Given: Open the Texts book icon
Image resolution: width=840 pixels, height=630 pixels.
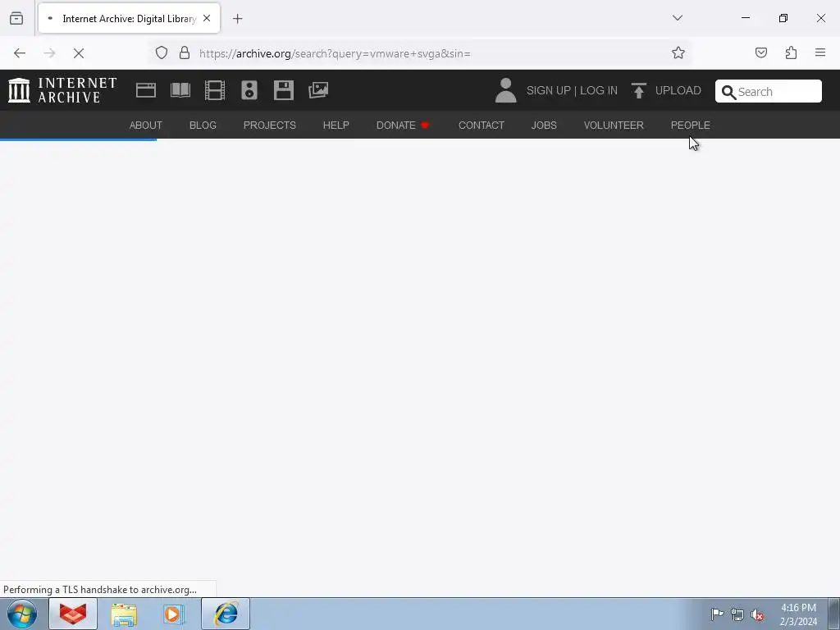Looking at the screenshot, I should [180, 90].
